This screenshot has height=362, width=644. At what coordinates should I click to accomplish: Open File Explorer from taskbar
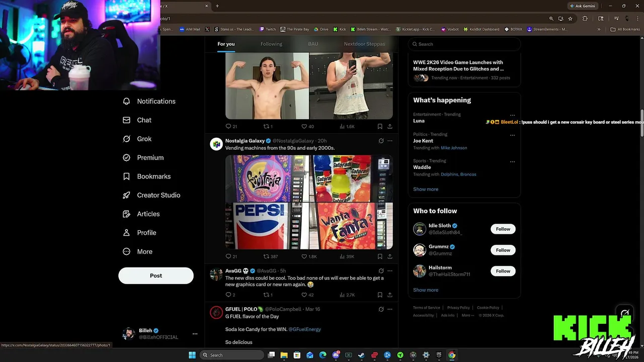click(284, 355)
